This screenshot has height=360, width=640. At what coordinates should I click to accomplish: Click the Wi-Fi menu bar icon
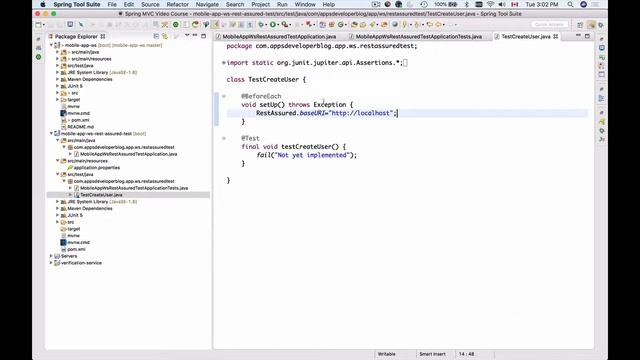coord(490,4)
